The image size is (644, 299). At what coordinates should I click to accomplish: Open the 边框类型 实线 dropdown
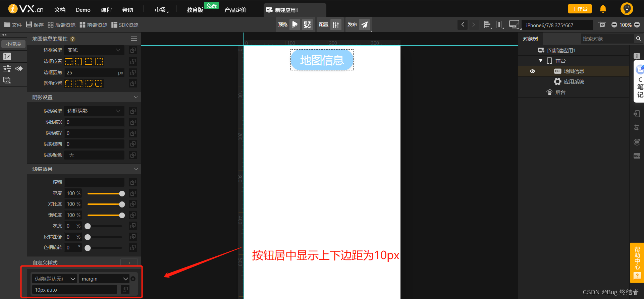pyautogui.click(x=94, y=50)
